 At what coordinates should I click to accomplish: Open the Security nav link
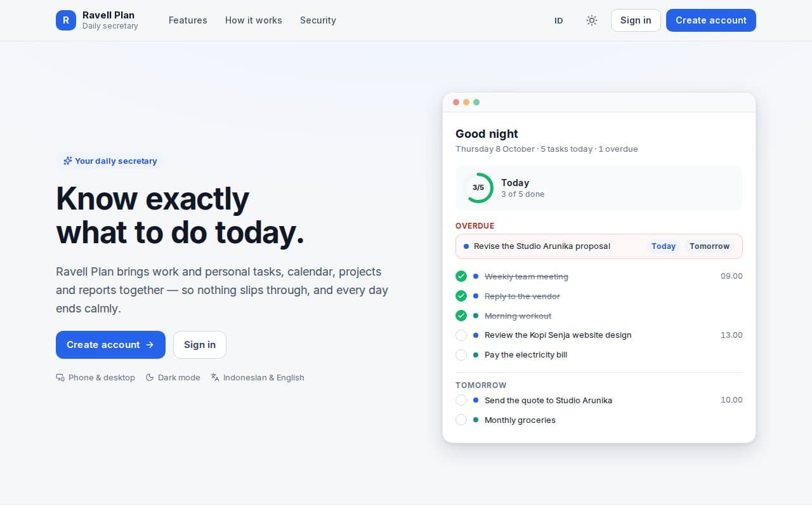click(318, 20)
